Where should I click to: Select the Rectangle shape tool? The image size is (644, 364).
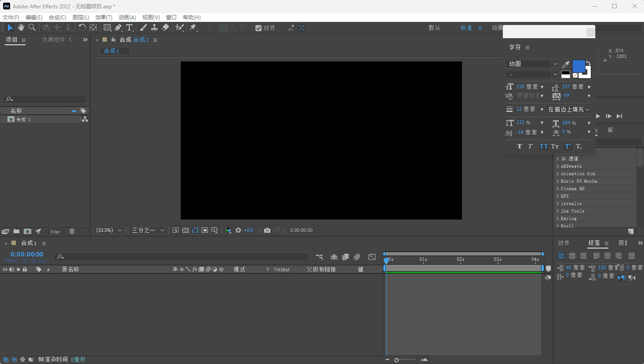click(107, 28)
